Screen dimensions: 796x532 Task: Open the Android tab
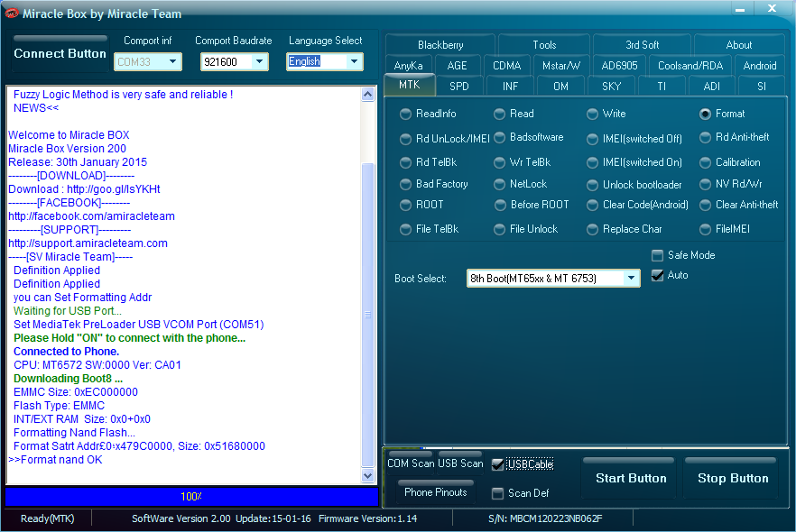(760, 66)
